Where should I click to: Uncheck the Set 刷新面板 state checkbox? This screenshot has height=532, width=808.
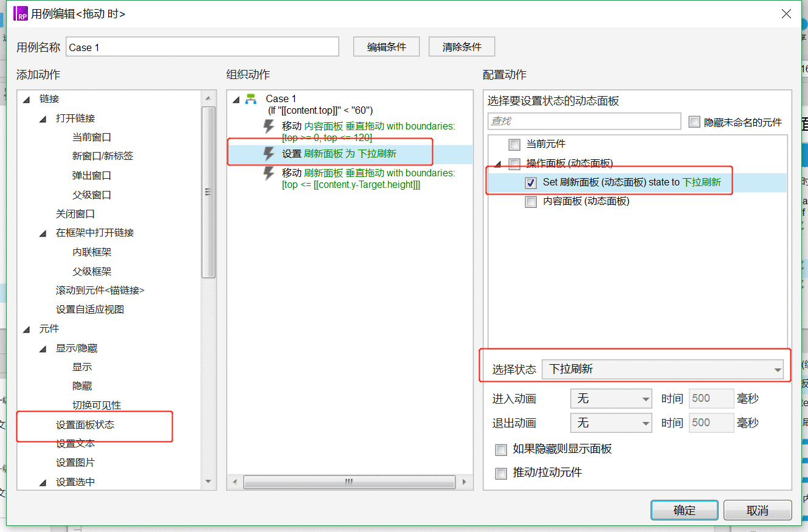(531, 182)
